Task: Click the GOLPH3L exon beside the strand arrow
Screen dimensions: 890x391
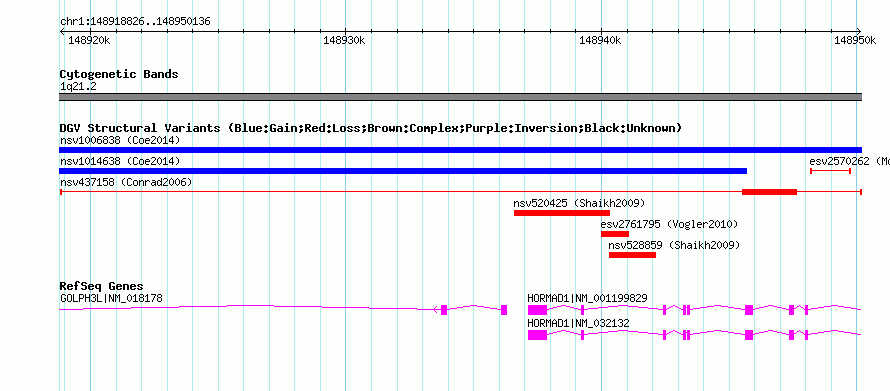Action: point(444,310)
